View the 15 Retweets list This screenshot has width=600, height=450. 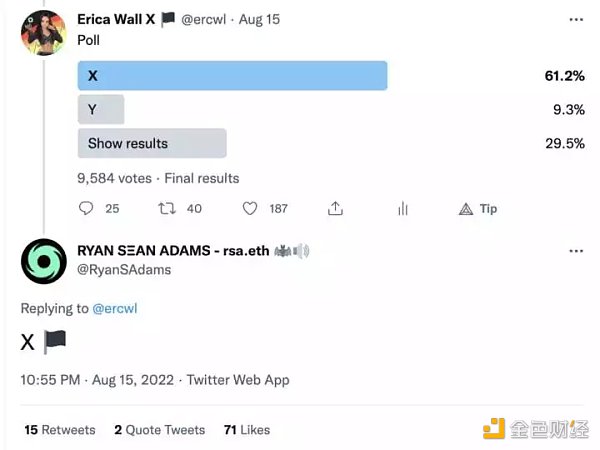pos(60,429)
